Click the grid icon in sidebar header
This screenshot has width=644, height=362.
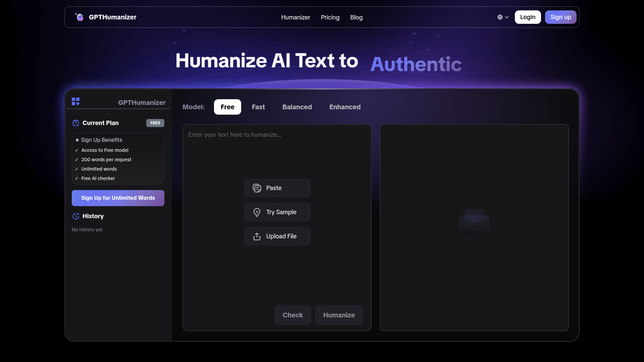coord(75,102)
